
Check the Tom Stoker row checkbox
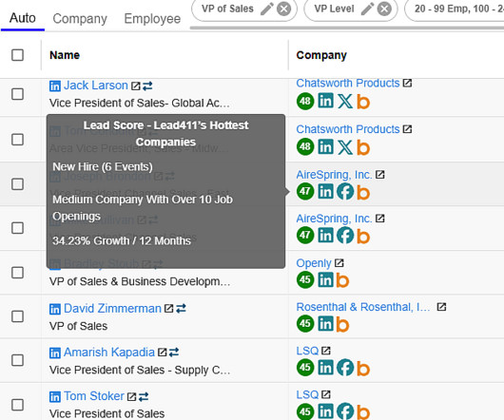pyautogui.click(x=17, y=405)
